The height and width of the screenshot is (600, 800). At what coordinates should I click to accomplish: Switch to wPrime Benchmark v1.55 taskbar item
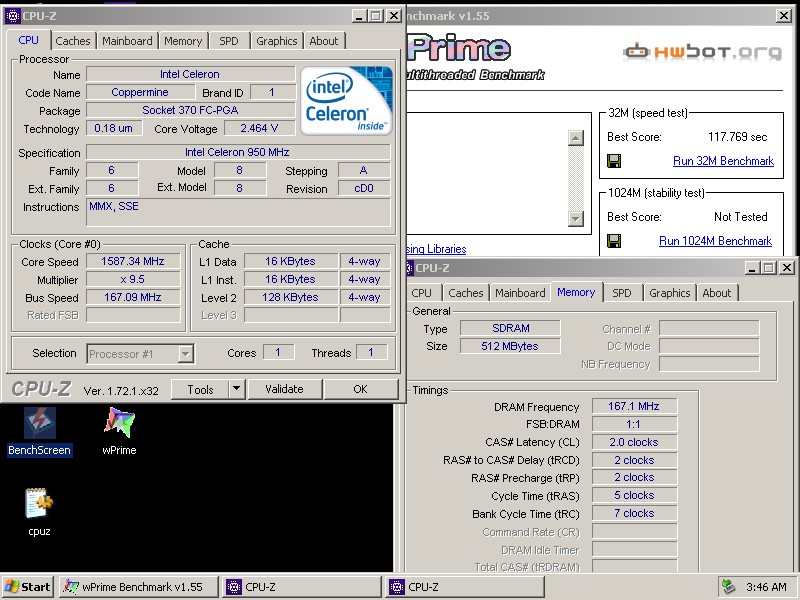click(139, 587)
